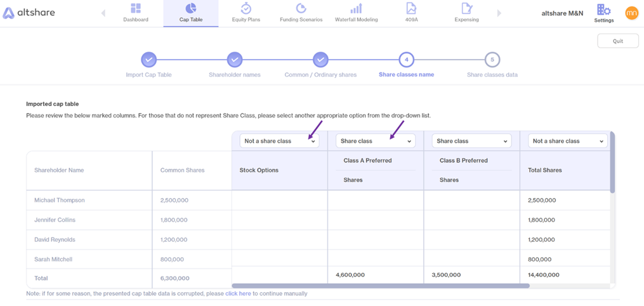
Task: Open the Dashboard icon in the navigation
Action: (x=136, y=8)
